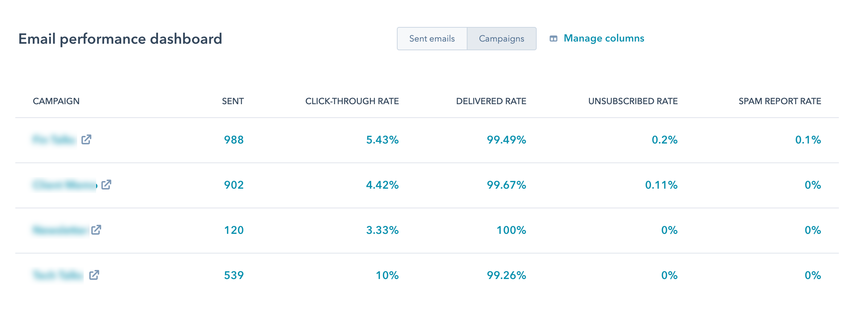Switch to the Sent emails tab
The width and height of the screenshot is (868, 330).
[x=432, y=39]
